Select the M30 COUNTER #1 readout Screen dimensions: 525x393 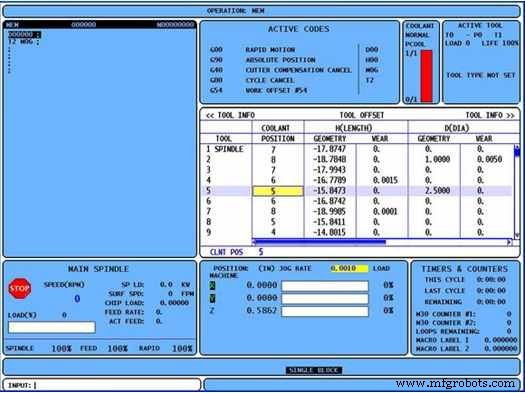(464, 314)
